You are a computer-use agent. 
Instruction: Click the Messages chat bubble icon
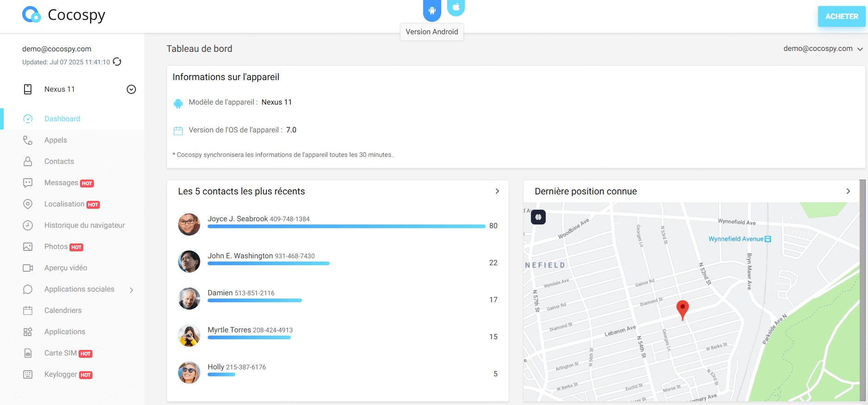coord(28,183)
